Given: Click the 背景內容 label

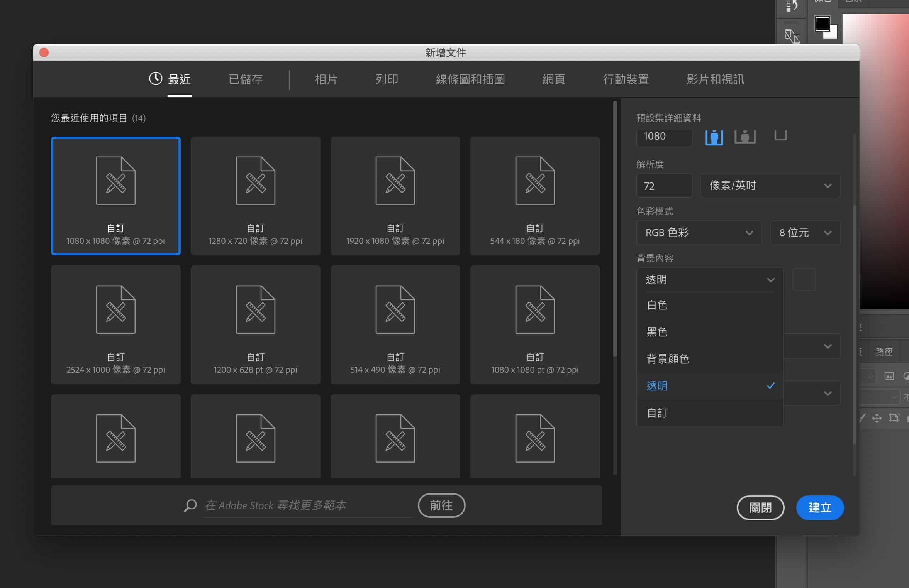Looking at the screenshot, I should point(655,258).
